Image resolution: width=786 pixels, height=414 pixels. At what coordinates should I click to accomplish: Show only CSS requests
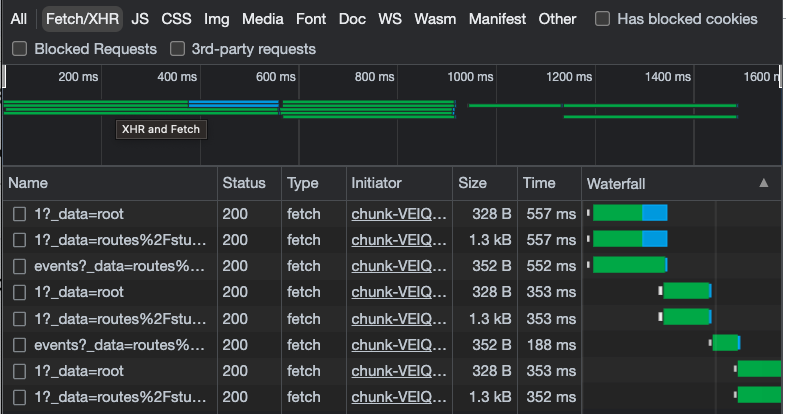176,19
